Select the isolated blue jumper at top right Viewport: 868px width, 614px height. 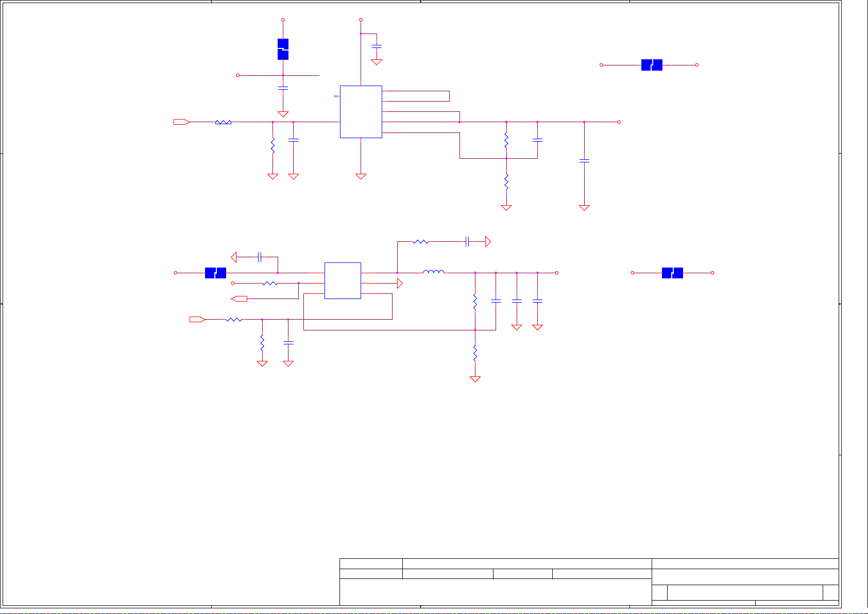point(652,65)
